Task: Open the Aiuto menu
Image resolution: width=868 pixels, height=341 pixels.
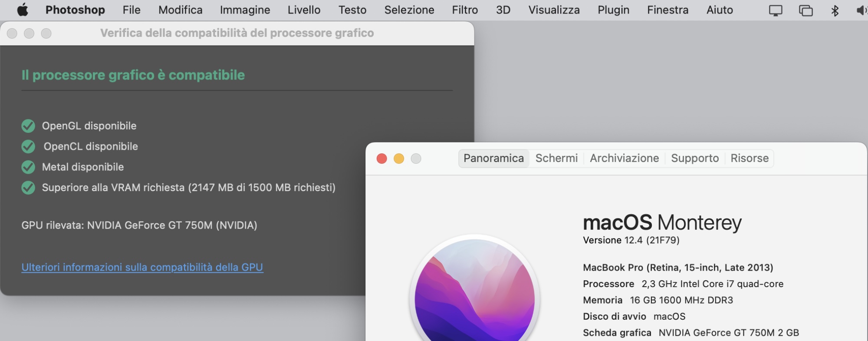Action: coord(720,10)
